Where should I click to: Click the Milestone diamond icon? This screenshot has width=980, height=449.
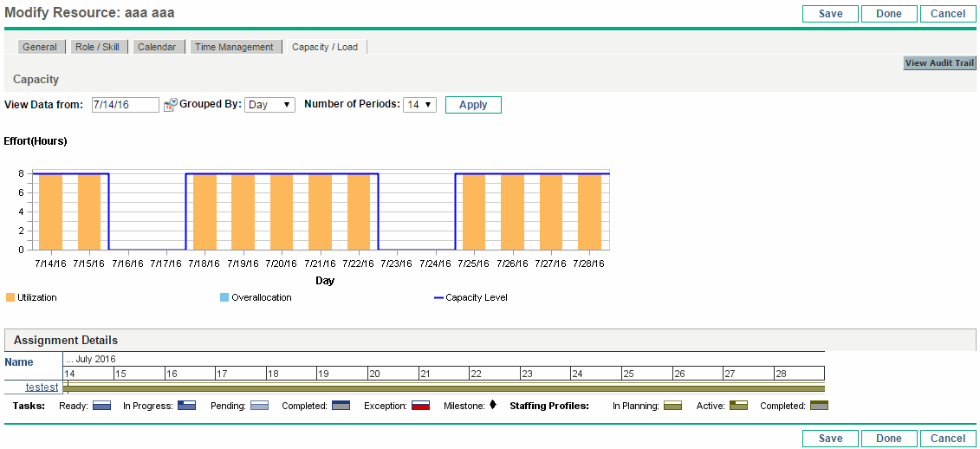pyautogui.click(x=492, y=405)
